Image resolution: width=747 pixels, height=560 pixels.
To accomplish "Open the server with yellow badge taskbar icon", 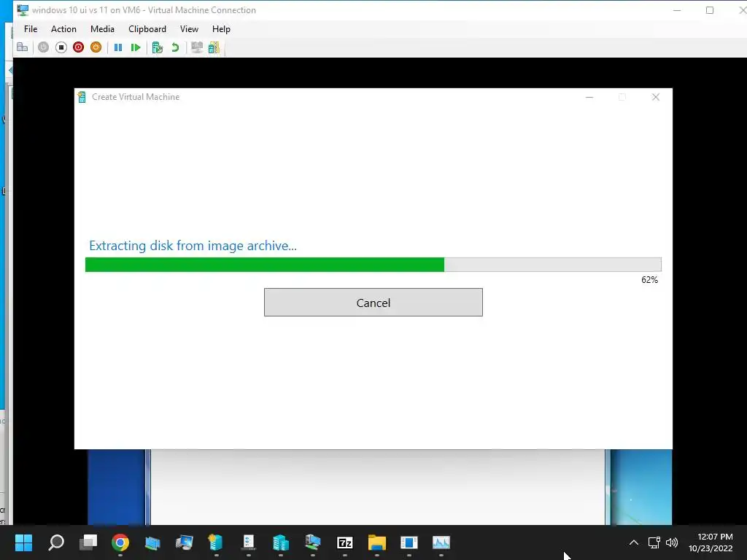I will [216, 542].
